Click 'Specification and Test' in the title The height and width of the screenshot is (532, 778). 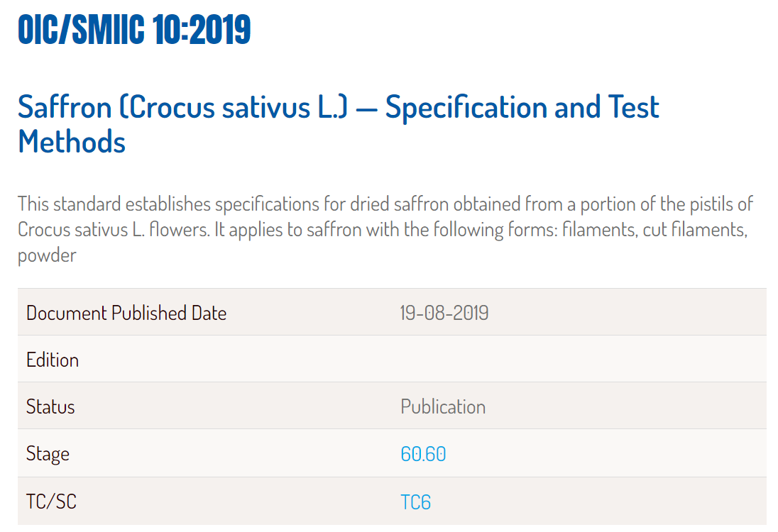coord(522,107)
